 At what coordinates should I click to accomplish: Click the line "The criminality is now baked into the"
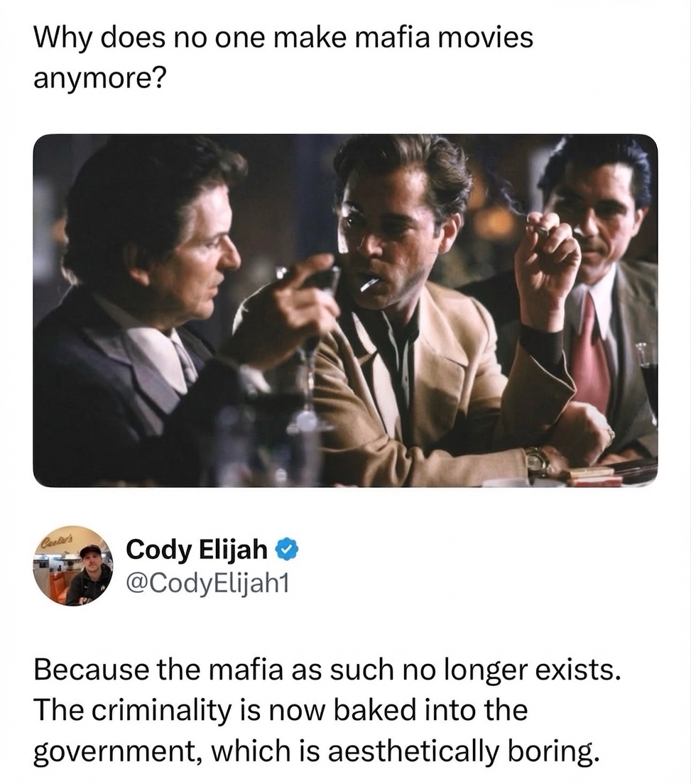281,709
